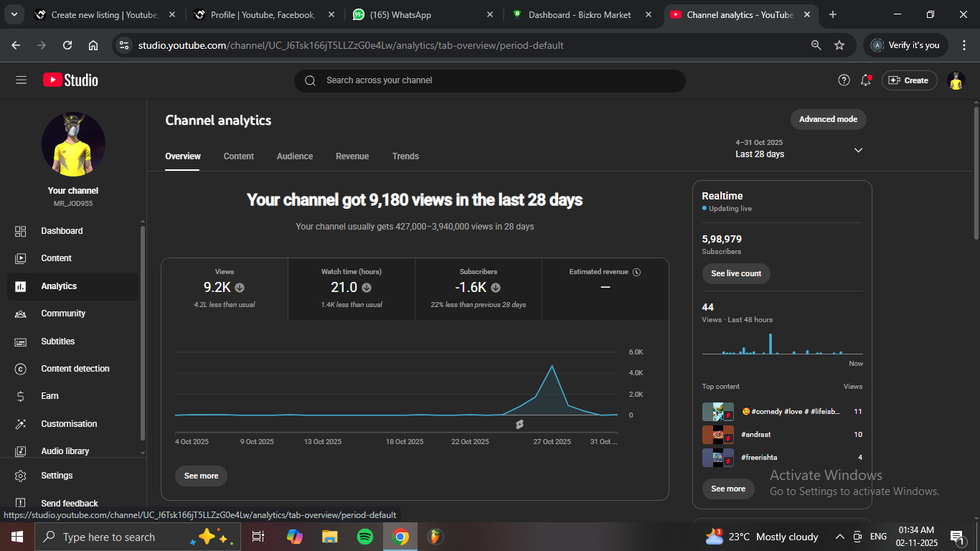
Task: Select the Subscribers metric card
Action: [478, 288]
